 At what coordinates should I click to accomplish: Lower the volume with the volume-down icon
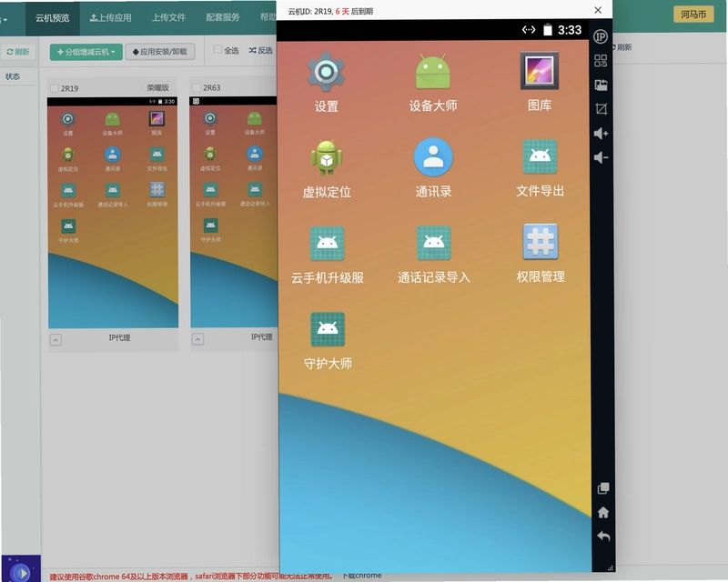click(x=601, y=158)
